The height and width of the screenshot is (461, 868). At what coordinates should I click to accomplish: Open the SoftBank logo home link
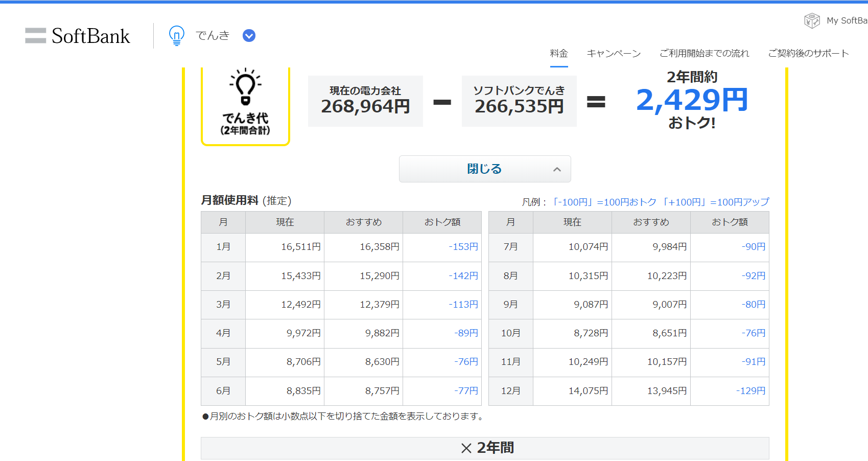pyautogui.click(x=78, y=36)
